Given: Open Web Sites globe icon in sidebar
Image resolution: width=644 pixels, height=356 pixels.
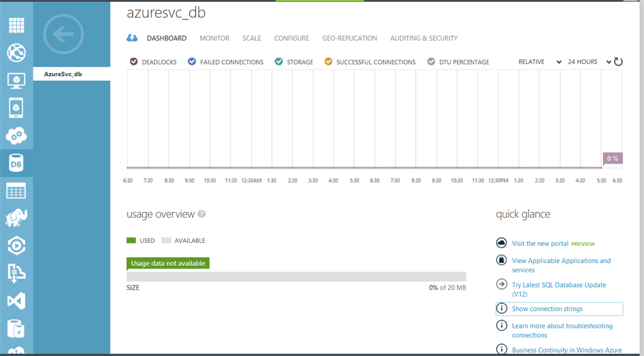Looking at the screenshot, I should click(16, 53).
